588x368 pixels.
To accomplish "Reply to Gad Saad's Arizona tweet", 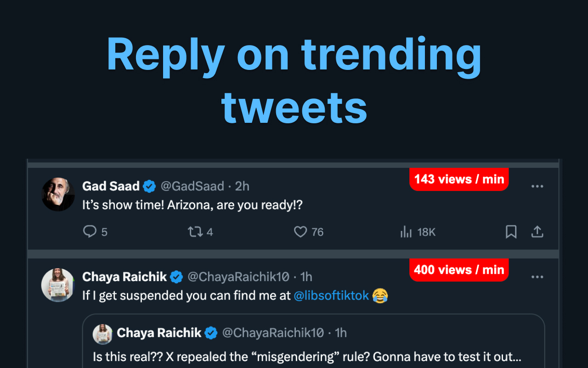I will tap(90, 232).
